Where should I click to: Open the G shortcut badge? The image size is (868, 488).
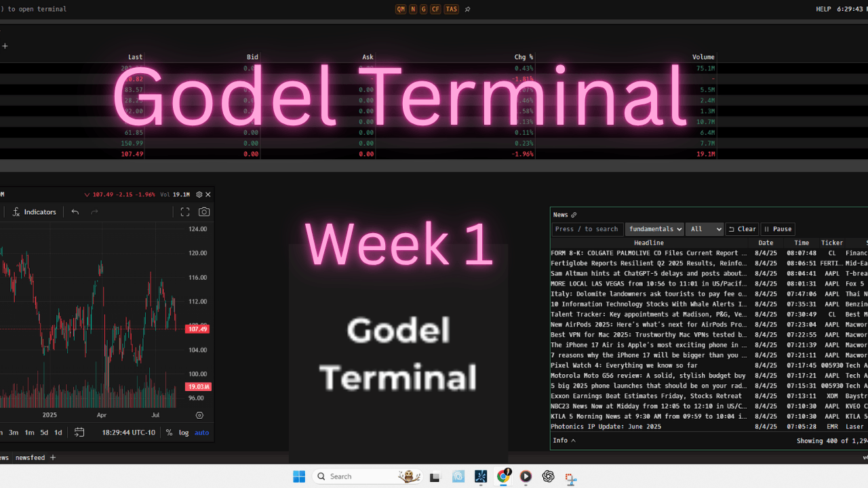pyautogui.click(x=424, y=9)
